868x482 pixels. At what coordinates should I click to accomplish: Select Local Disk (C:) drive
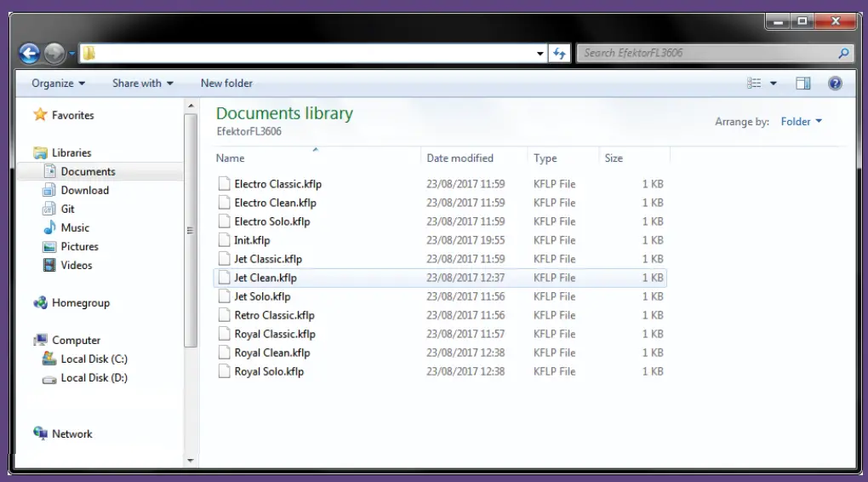94,359
